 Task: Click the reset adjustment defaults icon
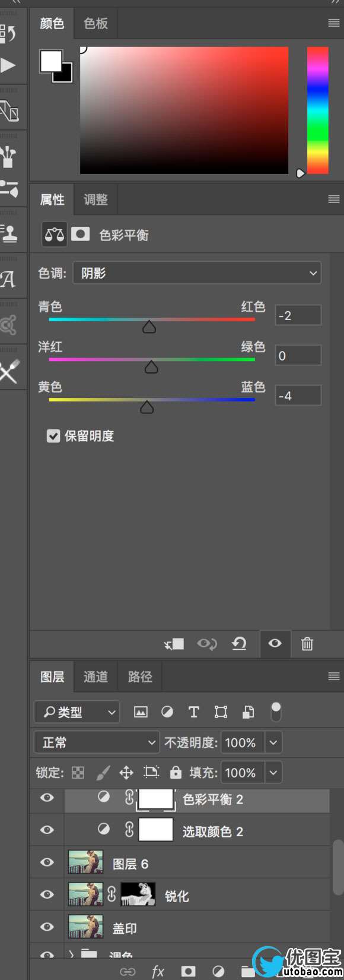239,643
